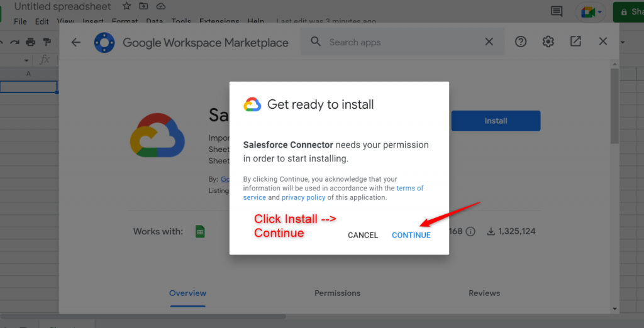Click the print toolbar icon

(x=30, y=42)
